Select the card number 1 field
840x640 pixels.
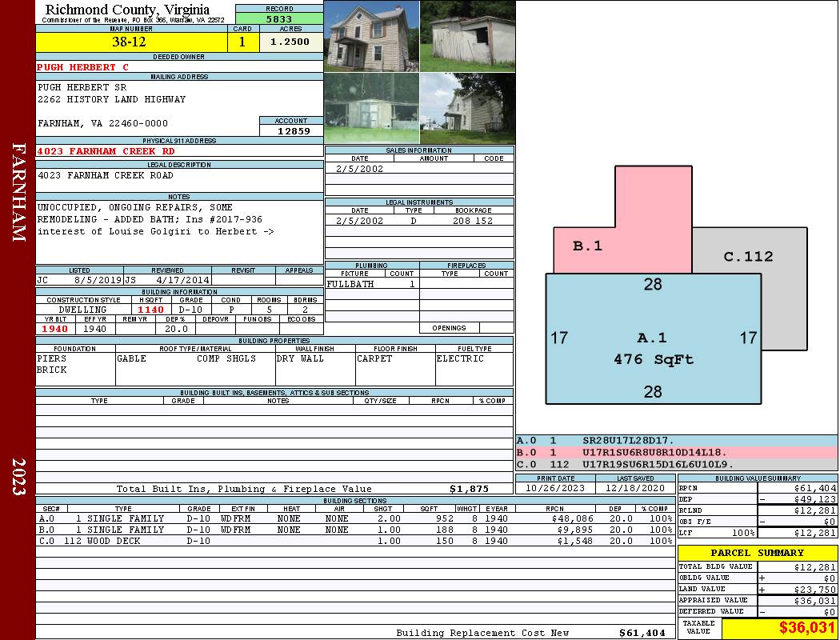tap(242, 42)
